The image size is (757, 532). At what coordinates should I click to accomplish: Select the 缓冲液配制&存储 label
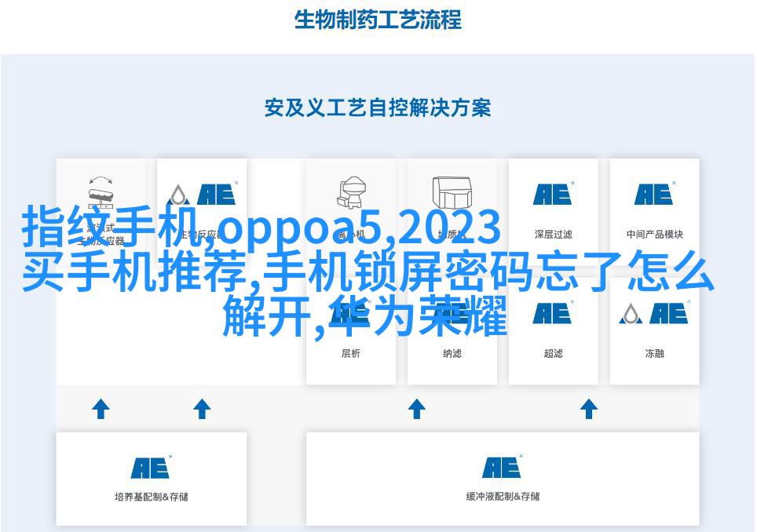[503, 497]
